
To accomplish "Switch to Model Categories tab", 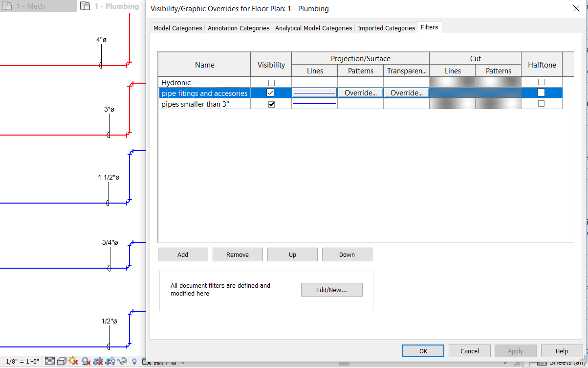I will [177, 28].
